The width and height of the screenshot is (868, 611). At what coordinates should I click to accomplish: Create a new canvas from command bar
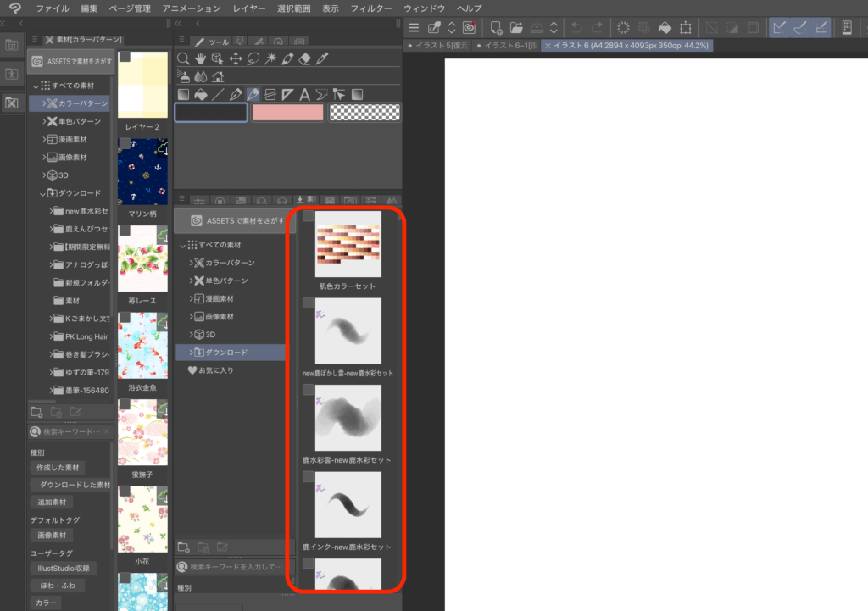[x=496, y=28]
